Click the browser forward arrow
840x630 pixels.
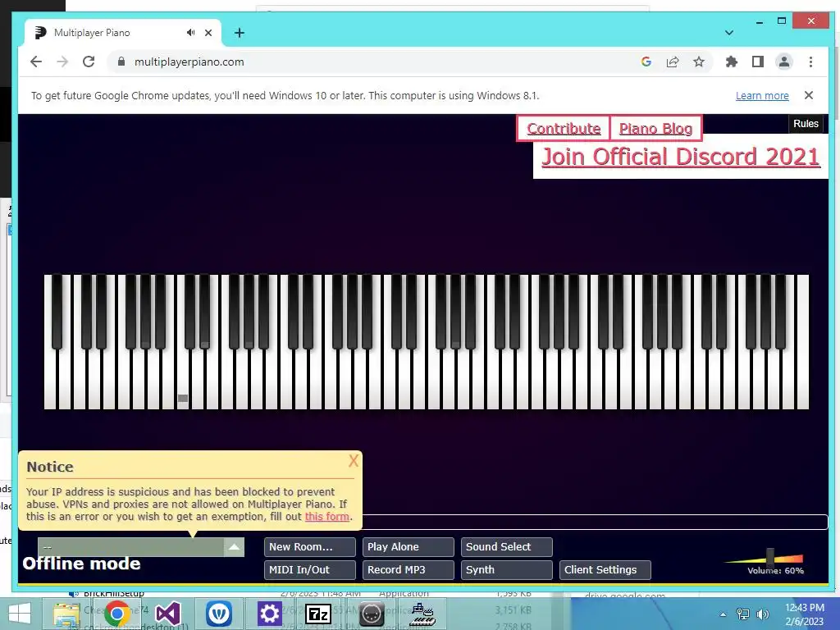62,62
